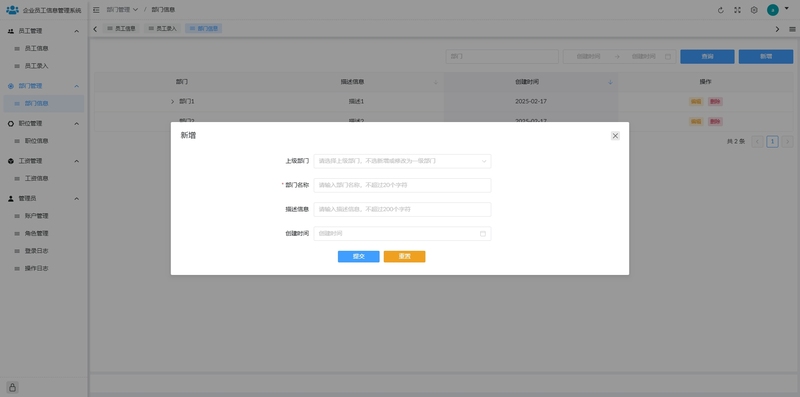Viewport: 800px width, 397px height.
Task: Collapse the 员工管理 group chevron
Action: 77,31
